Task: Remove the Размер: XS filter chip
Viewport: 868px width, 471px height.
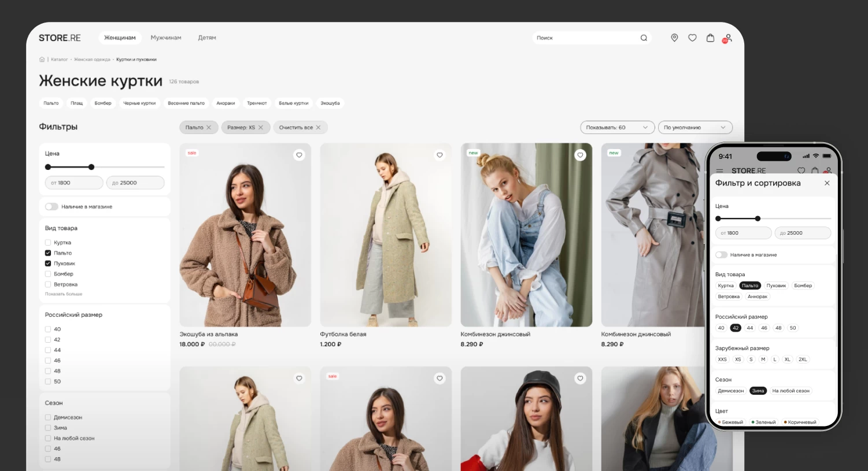Action: 261,128
